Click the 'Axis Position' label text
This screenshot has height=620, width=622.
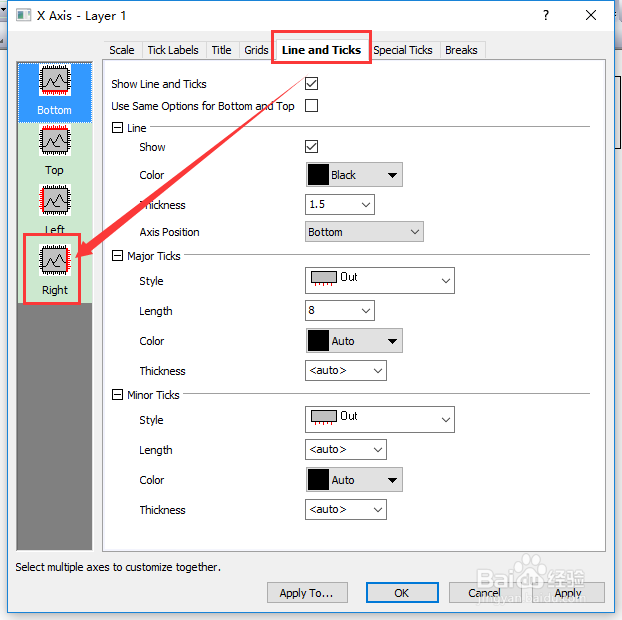(169, 232)
